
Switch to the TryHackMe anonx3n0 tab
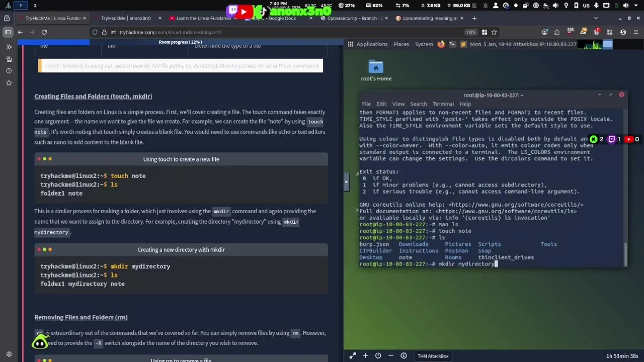126,18
